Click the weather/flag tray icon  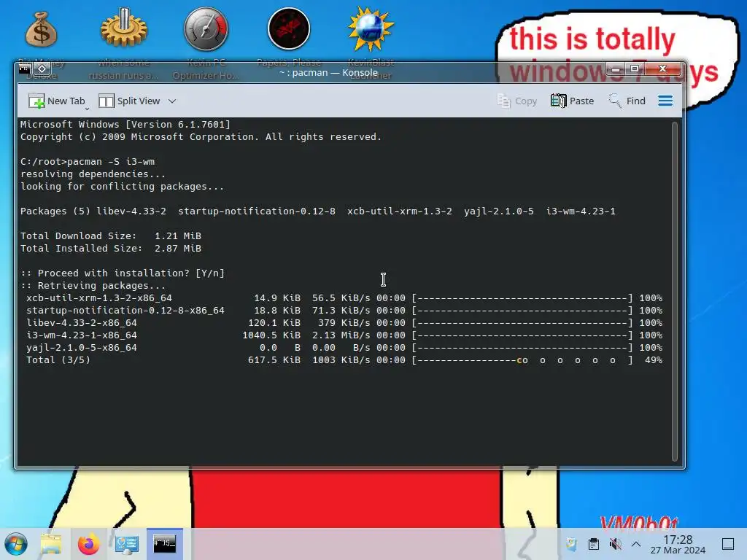(571, 544)
